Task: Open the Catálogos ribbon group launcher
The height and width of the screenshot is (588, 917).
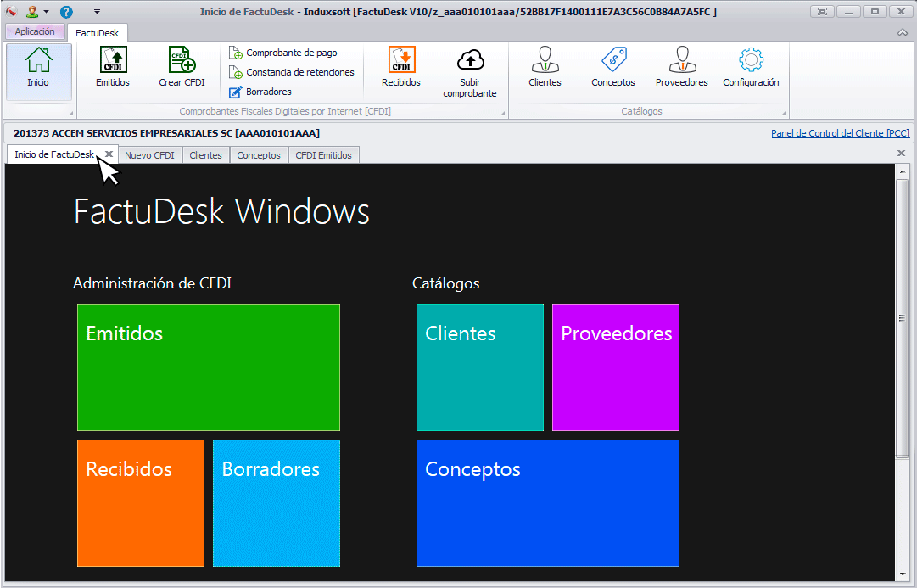Action: tap(783, 113)
